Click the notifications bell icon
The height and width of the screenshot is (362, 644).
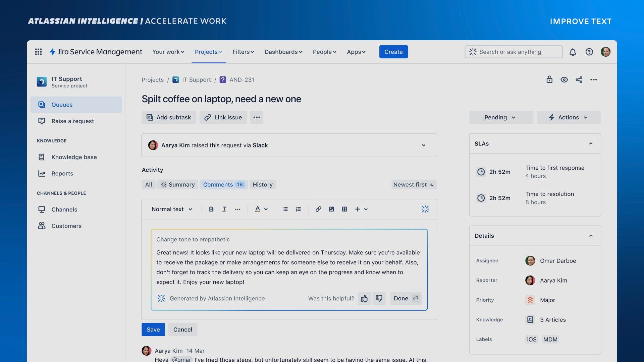(x=573, y=52)
